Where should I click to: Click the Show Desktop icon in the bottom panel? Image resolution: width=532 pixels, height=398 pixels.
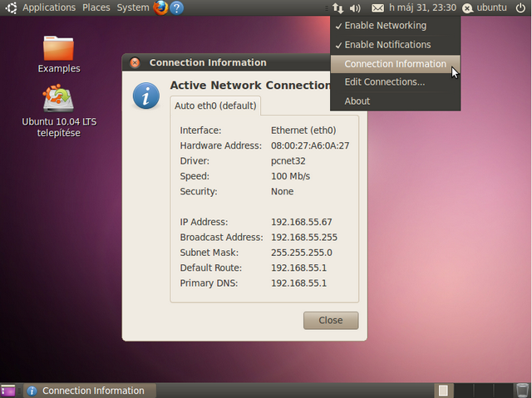tap(7, 391)
